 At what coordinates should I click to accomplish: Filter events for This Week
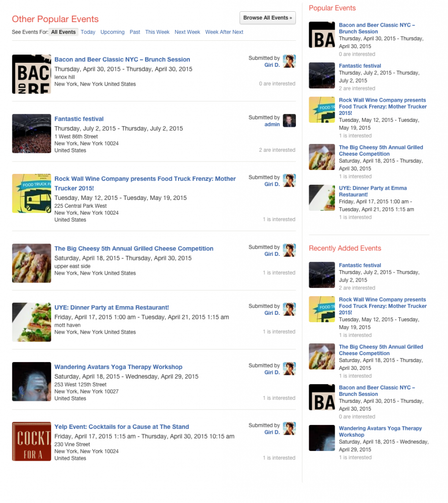(158, 32)
